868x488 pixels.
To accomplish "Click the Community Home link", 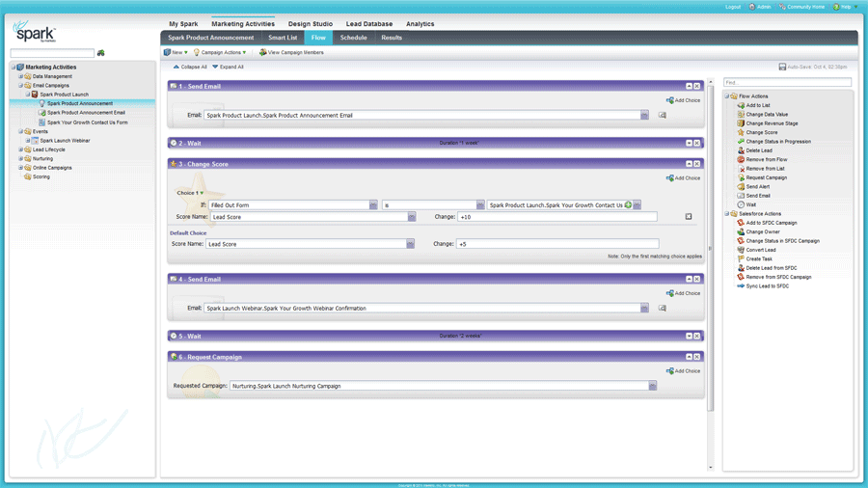I will 801,7.
